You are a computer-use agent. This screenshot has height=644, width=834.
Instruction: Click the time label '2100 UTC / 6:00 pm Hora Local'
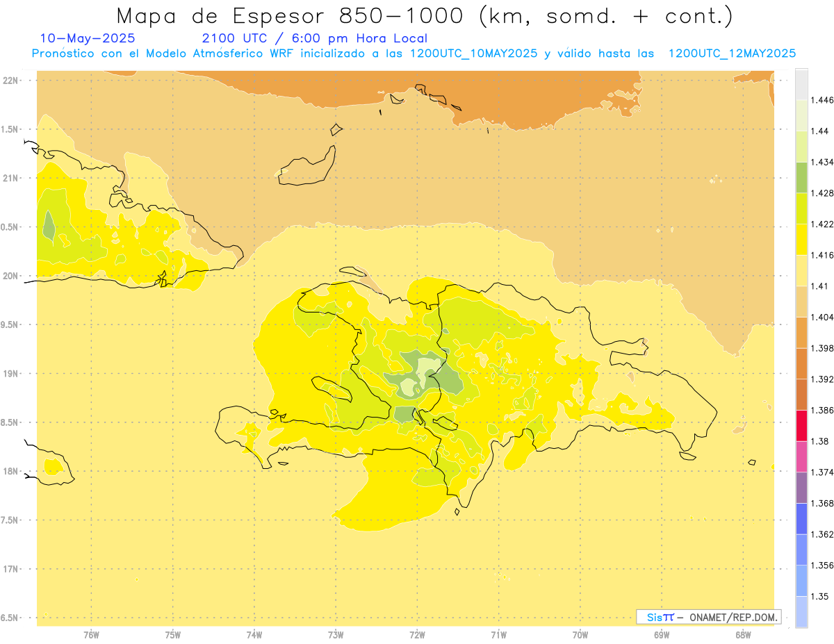coord(315,38)
